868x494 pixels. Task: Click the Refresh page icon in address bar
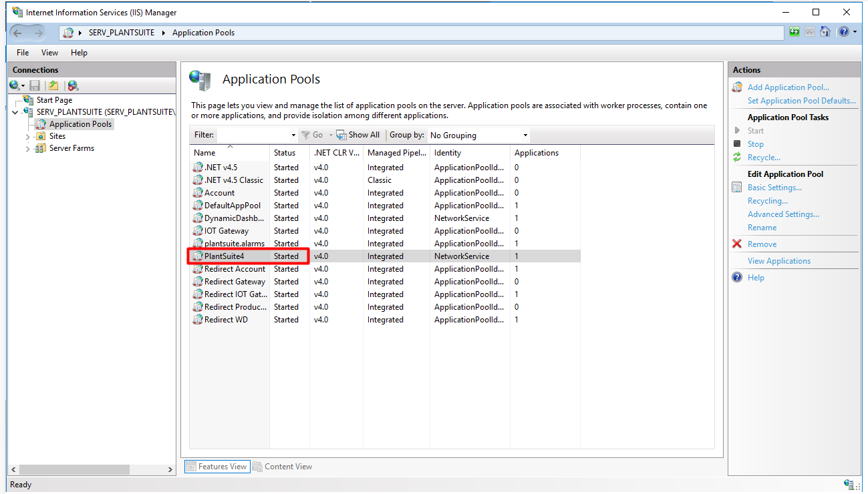pos(794,32)
